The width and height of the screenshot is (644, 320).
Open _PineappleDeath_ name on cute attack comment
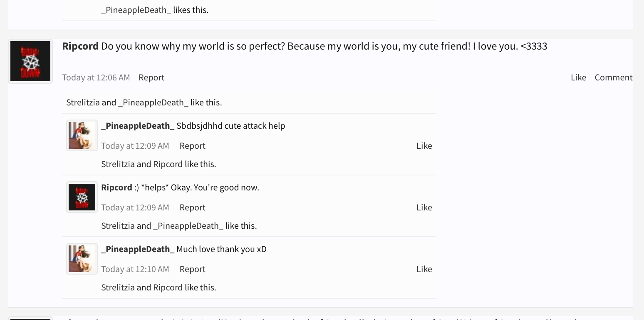(138, 126)
